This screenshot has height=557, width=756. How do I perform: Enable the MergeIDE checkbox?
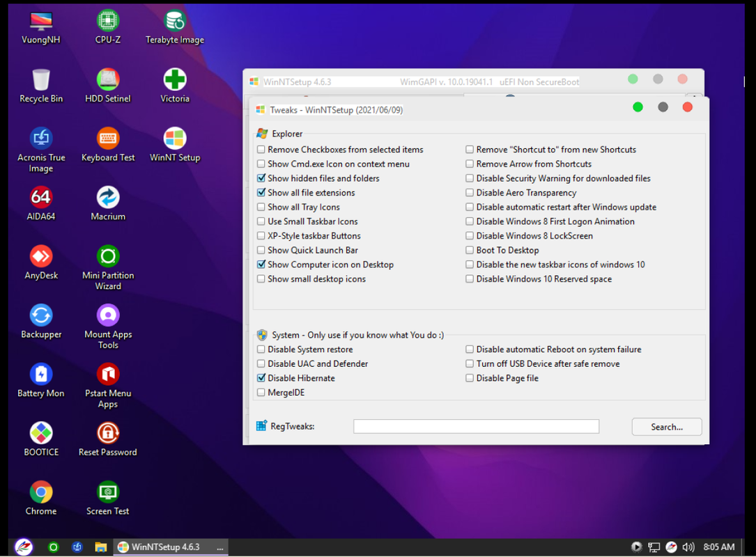261,393
